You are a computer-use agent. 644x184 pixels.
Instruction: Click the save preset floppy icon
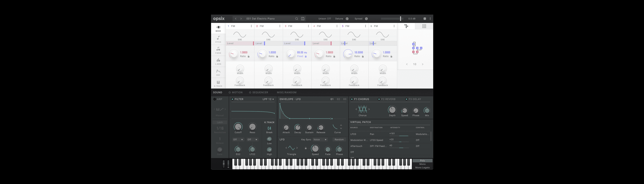pos(303,19)
